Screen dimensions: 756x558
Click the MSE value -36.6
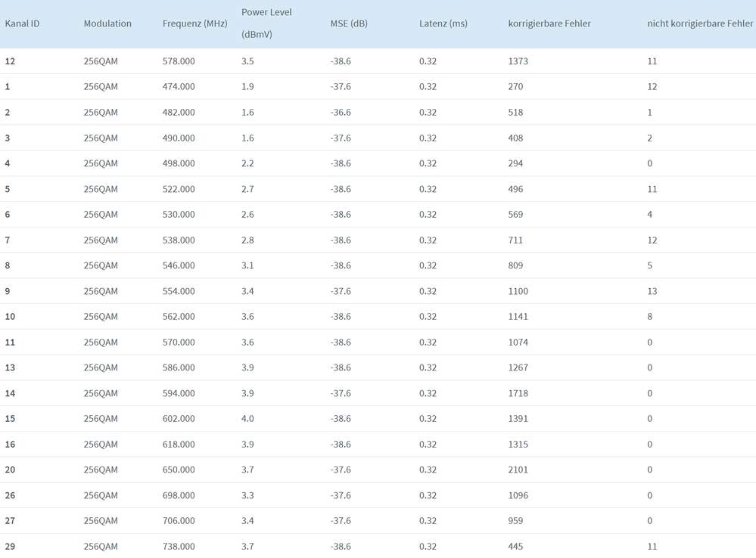pos(341,113)
